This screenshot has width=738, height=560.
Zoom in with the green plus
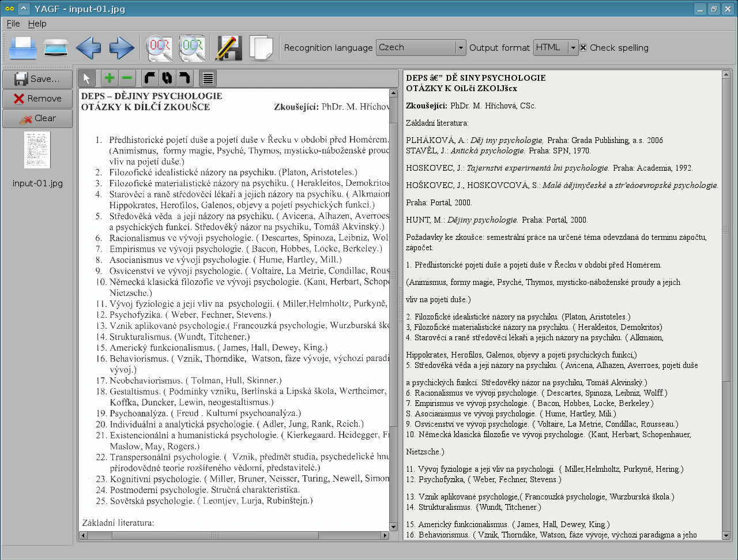pyautogui.click(x=110, y=78)
